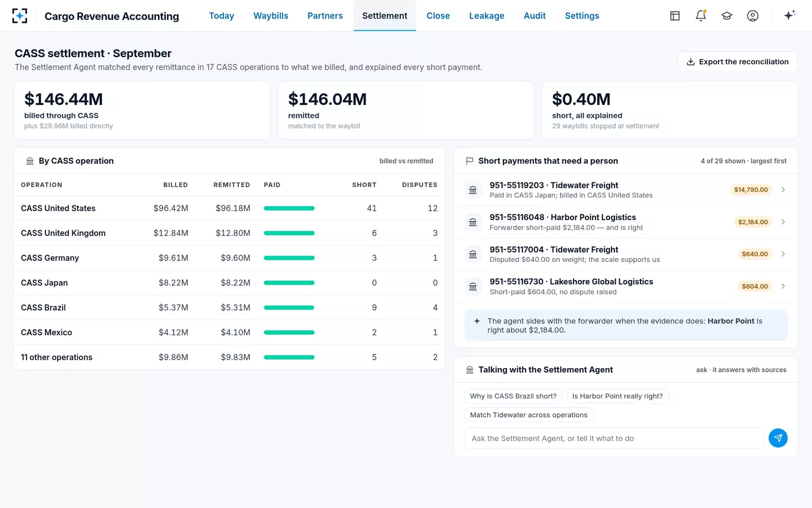Ask 'Is Harbor Point really right?'

pos(617,396)
